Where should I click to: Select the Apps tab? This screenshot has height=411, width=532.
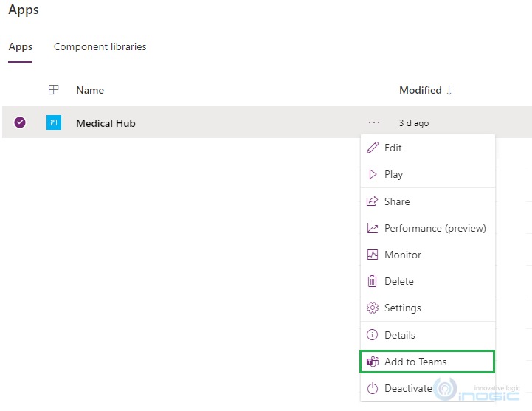coord(20,46)
